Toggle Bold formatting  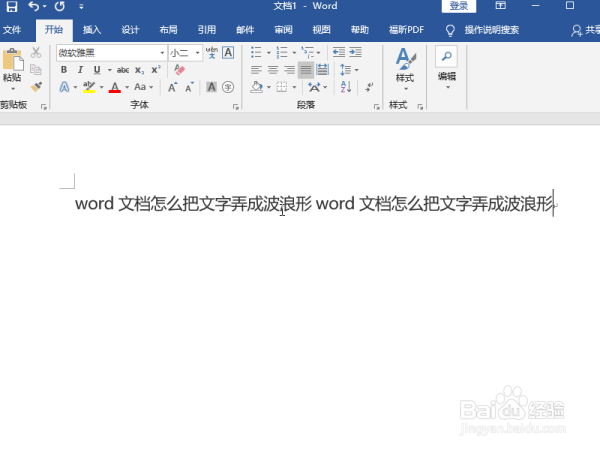click(x=64, y=70)
